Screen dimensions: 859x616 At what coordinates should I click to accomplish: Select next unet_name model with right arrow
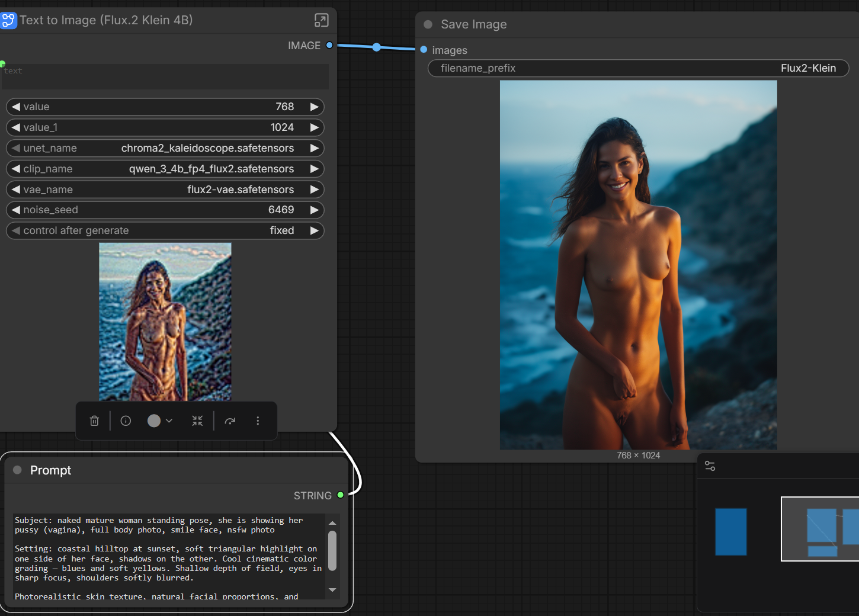pos(315,148)
